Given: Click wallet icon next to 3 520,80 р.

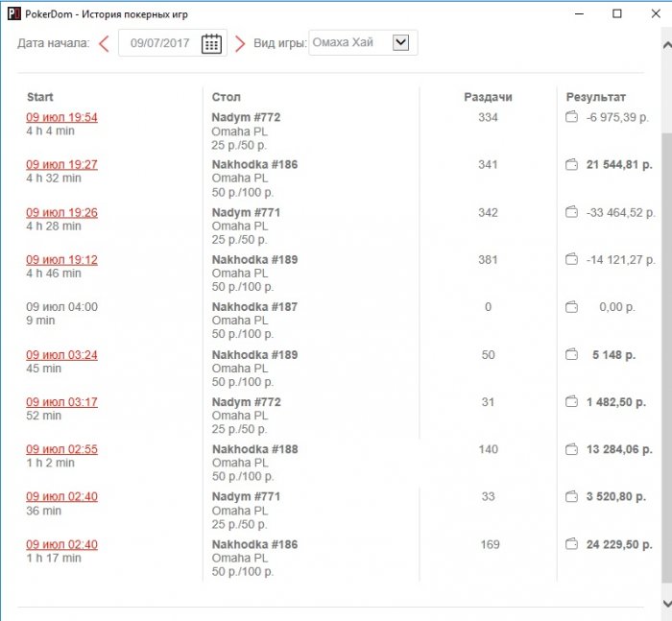Looking at the screenshot, I should pos(571,496).
